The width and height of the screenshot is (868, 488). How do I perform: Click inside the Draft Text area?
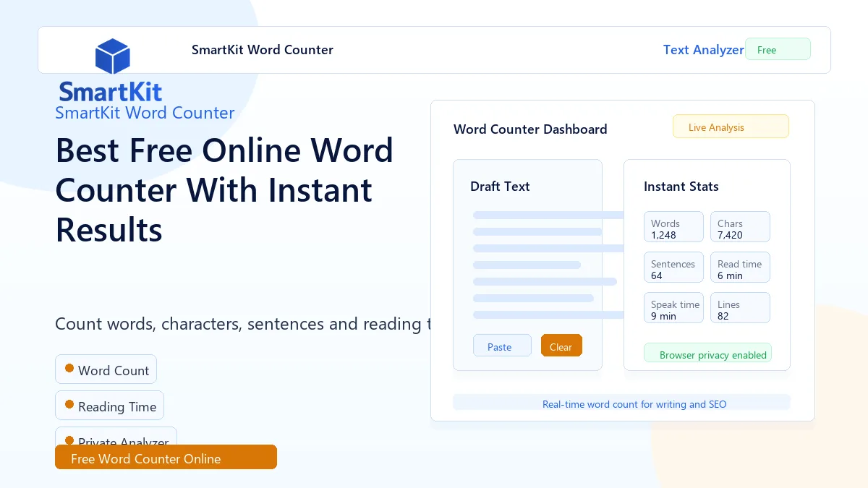(x=527, y=265)
